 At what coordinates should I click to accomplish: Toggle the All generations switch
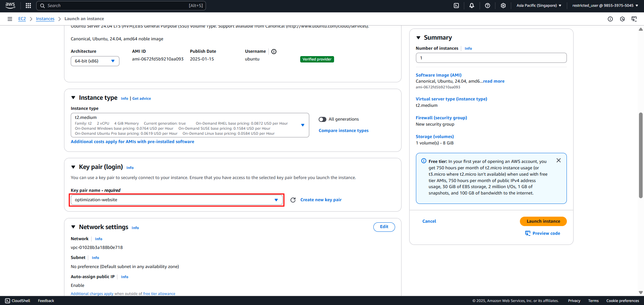point(322,119)
